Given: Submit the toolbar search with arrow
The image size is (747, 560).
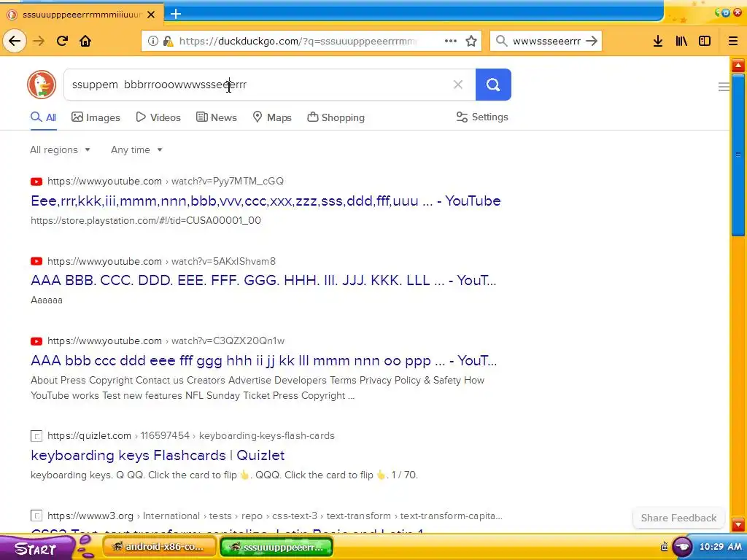Looking at the screenshot, I should point(592,41).
